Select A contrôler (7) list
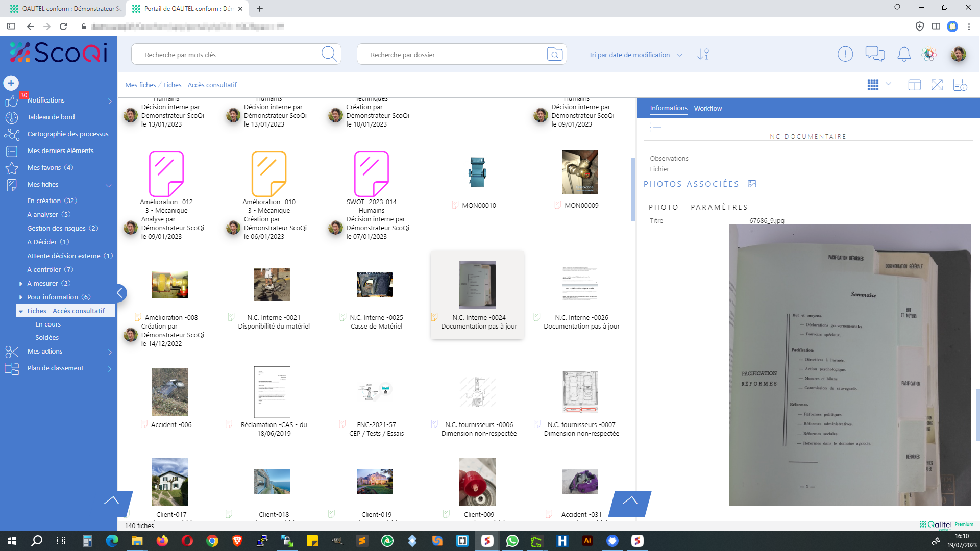Screen dimensions: 980x551 (50, 269)
